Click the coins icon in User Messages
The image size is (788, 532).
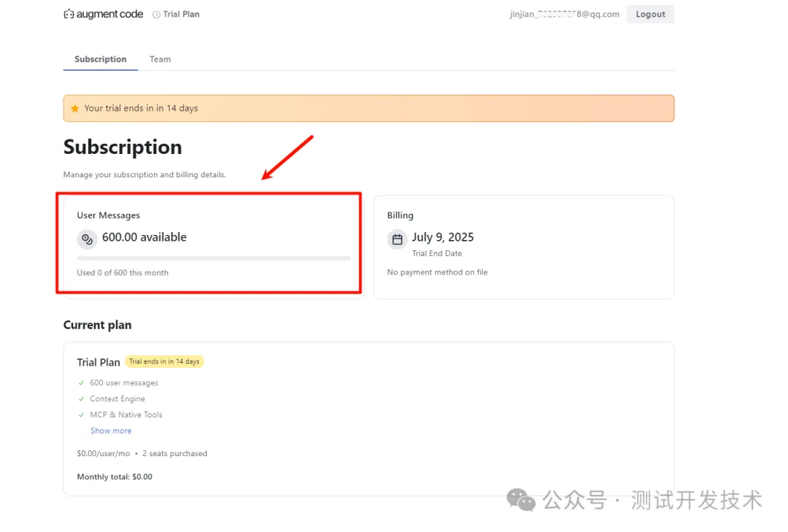pyautogui.click(x=87, y=239)
